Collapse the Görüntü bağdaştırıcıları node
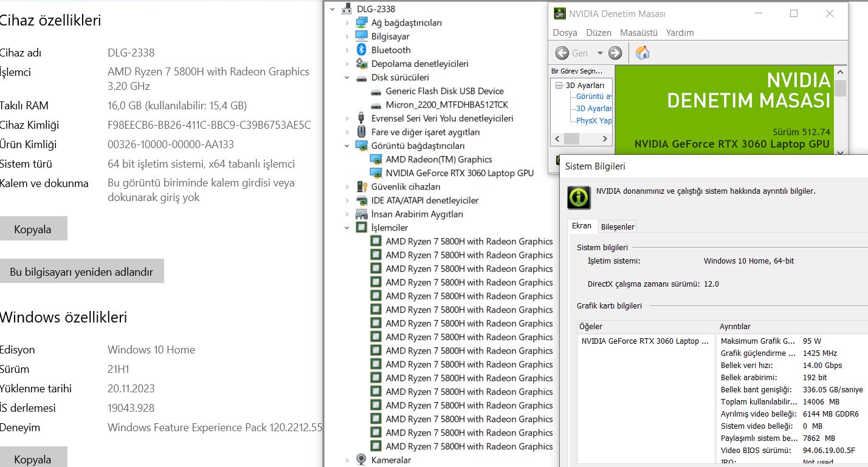The width and height of the screenshot is (868, 467). [347, 146]
